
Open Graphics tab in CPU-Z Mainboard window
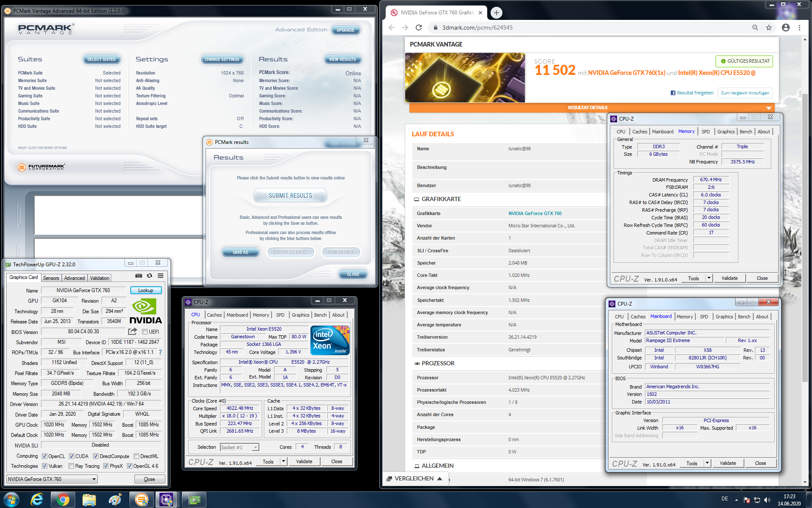point(724,316)
